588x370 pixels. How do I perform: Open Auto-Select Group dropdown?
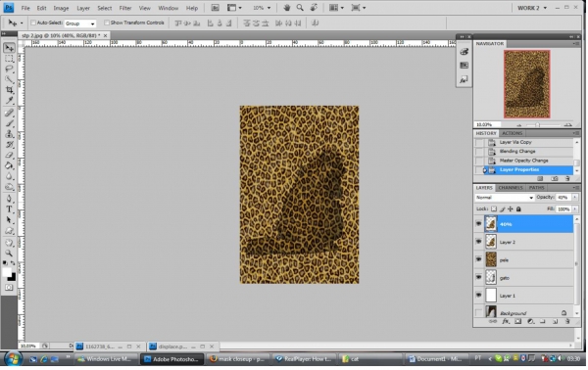80,23
